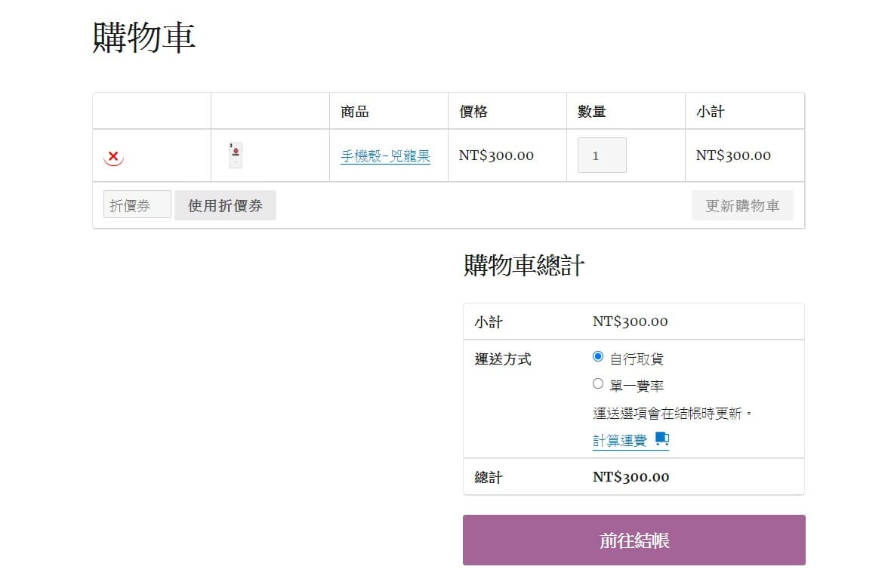888x588 pixels.
Task: Click the 商品 column header
Action: pyautogui.click(x=355, y=112)
